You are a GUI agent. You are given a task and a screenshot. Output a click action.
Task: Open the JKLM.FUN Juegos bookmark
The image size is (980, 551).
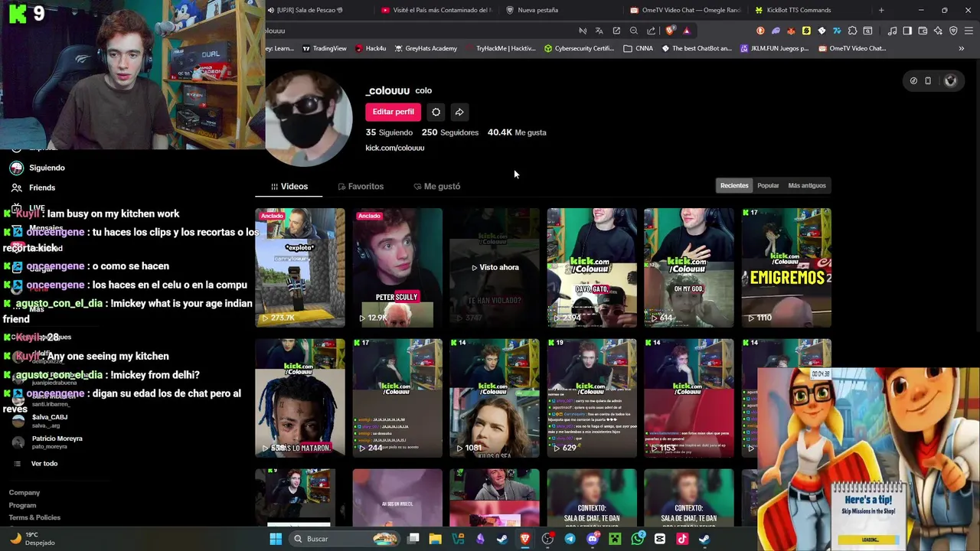pyautogui.click(x=773, y=48)
